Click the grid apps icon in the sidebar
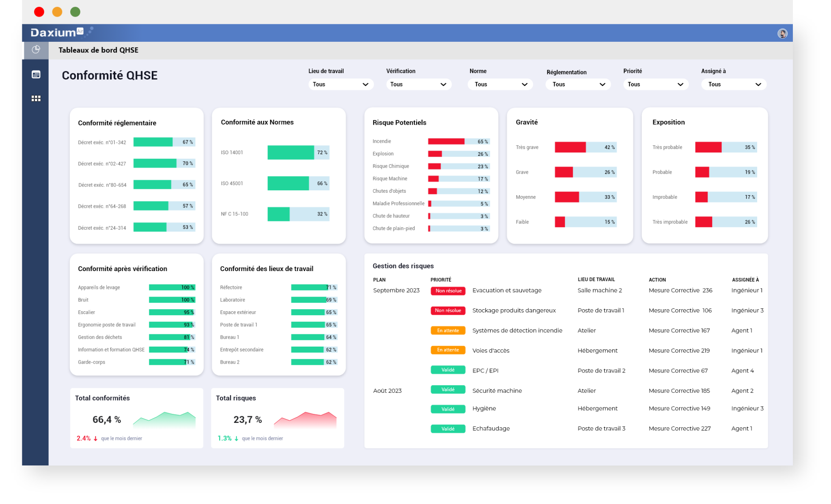Screen dimensions: 831x504 (x=36, y=98)
